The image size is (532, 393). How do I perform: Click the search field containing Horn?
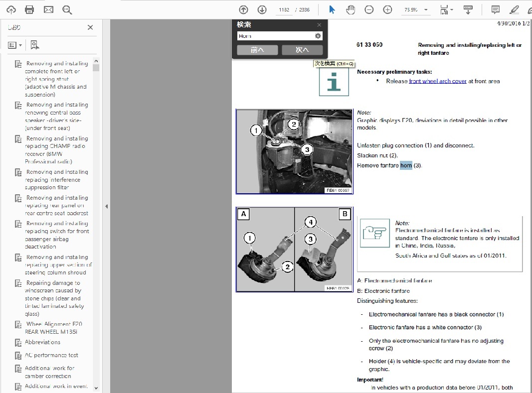point(276,36)
